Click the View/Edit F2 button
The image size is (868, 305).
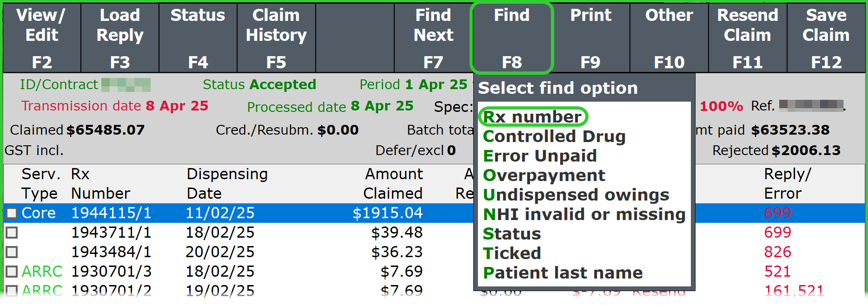pyautogui.click(x=42, y=38)
